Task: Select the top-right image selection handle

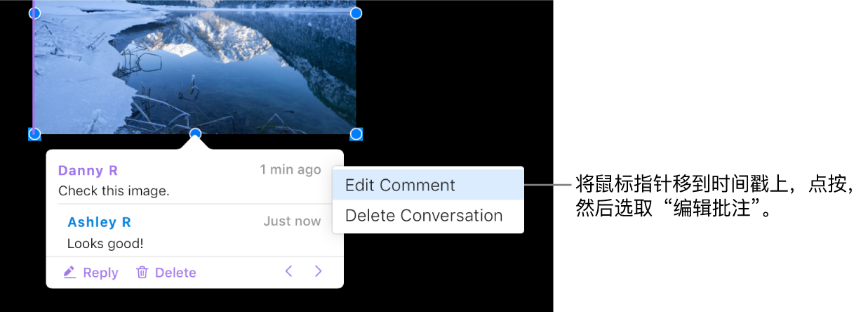Action: (x=356, y=13)
